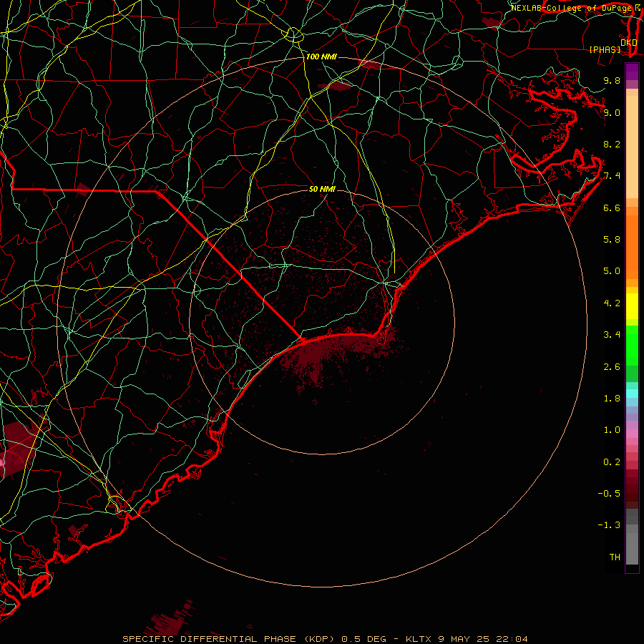Click the 3.4 legend value
Viewport: 644px width, 644px height.
612,335
